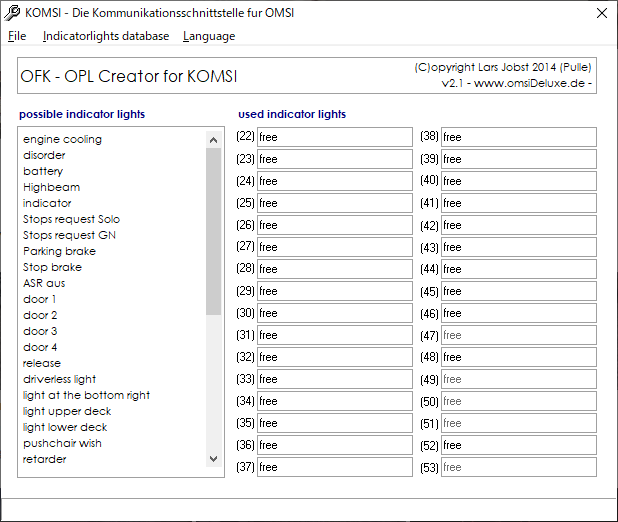The height and width of the screenshot is (522, 618).
Task: Click the field for indicator light (42)
Action: (x=519, y=225)
